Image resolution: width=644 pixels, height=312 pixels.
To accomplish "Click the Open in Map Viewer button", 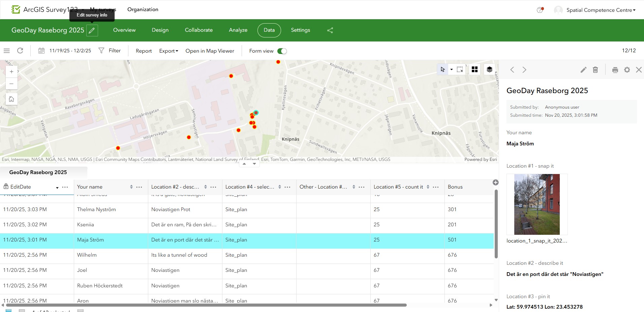I will coord(210,51).
